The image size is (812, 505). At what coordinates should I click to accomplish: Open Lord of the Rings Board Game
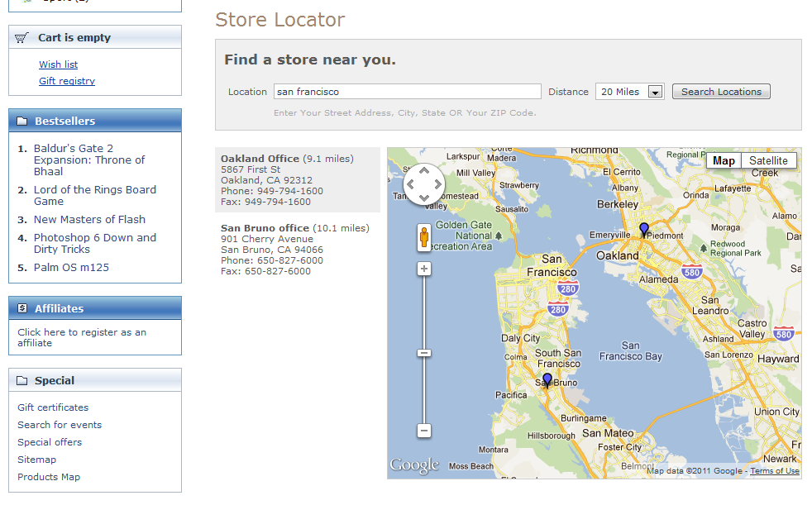[95, 196]
